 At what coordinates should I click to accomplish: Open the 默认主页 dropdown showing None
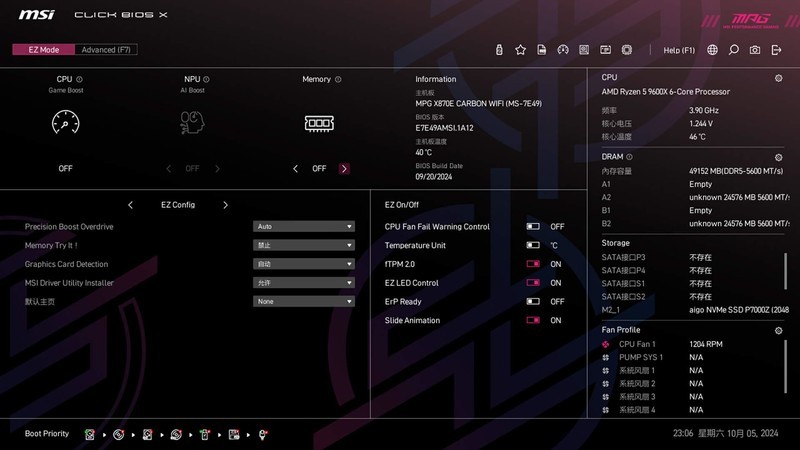pyautogui.click(x=304, y=302)
